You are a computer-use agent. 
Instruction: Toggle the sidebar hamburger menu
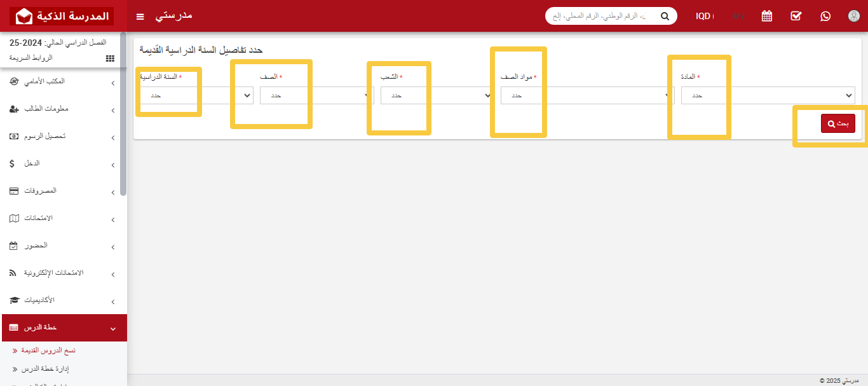pyautogui.click(x=140, y=16)
